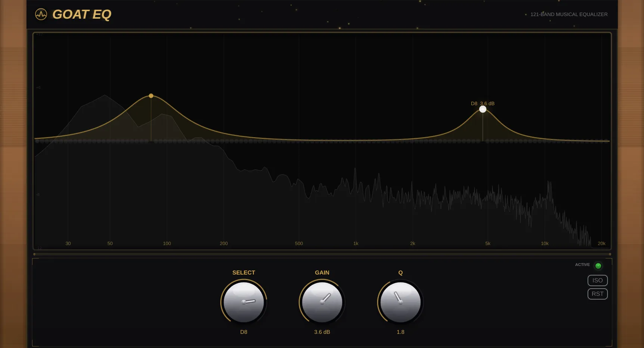Click the 3.6 dB value under GAIN
This screenshot has width=644, height=348.
[x=321, y=332]
